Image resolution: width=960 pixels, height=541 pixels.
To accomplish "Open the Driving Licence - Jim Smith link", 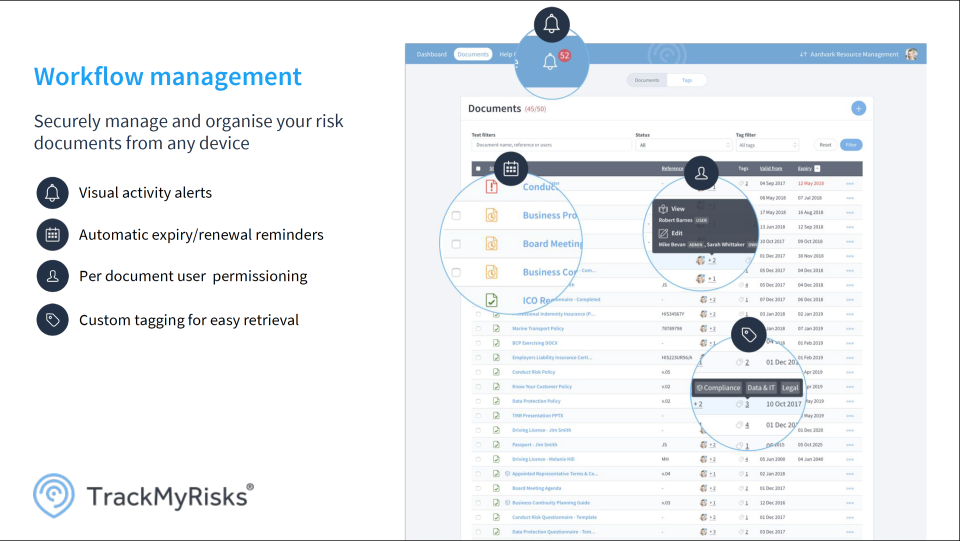I will 541,430.
